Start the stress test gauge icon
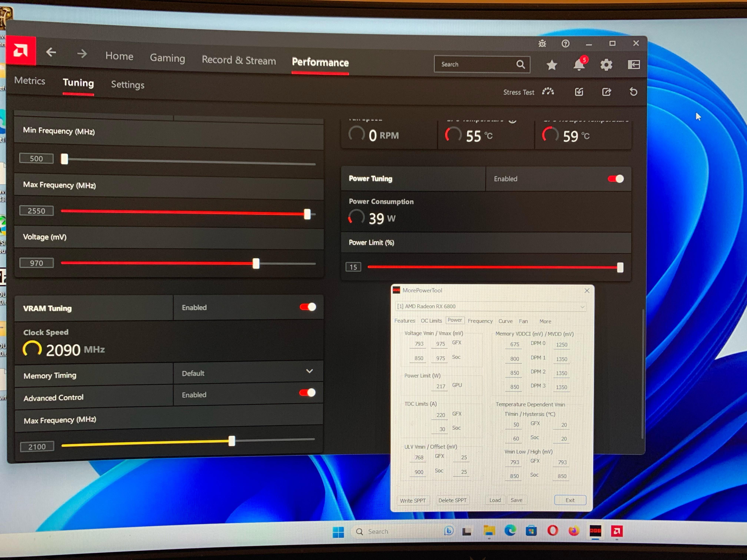Image resolution: width=747 pixels, height=560 pixels. (x=548, y=91)
